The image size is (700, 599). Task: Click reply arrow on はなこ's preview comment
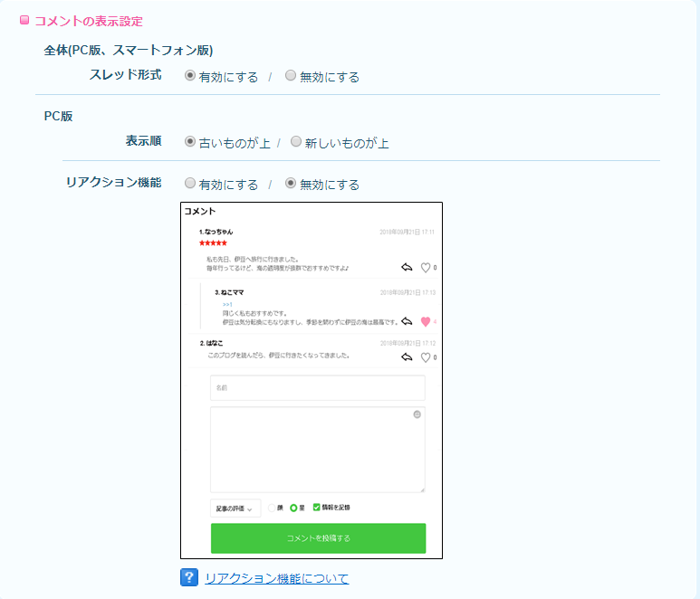407,357
